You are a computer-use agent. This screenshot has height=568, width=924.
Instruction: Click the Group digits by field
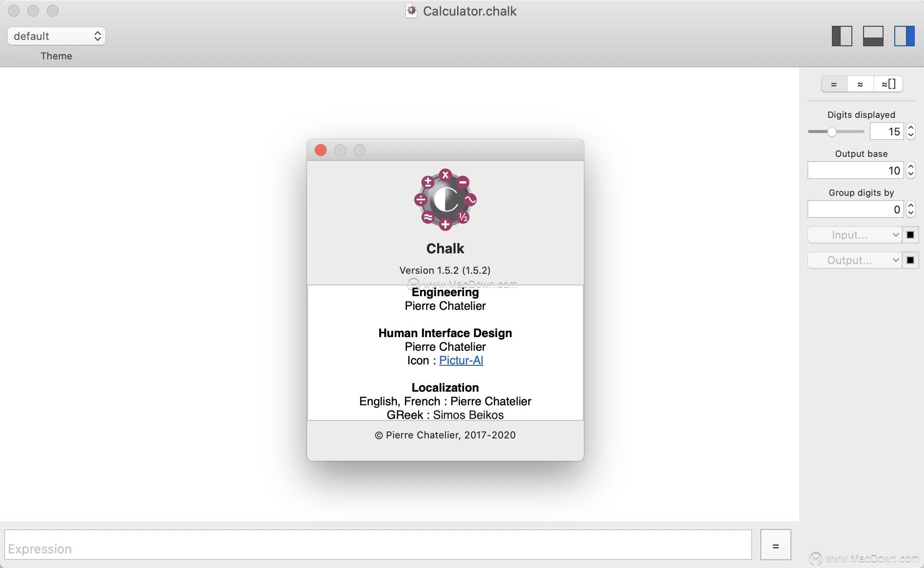(x=856, y=209)
